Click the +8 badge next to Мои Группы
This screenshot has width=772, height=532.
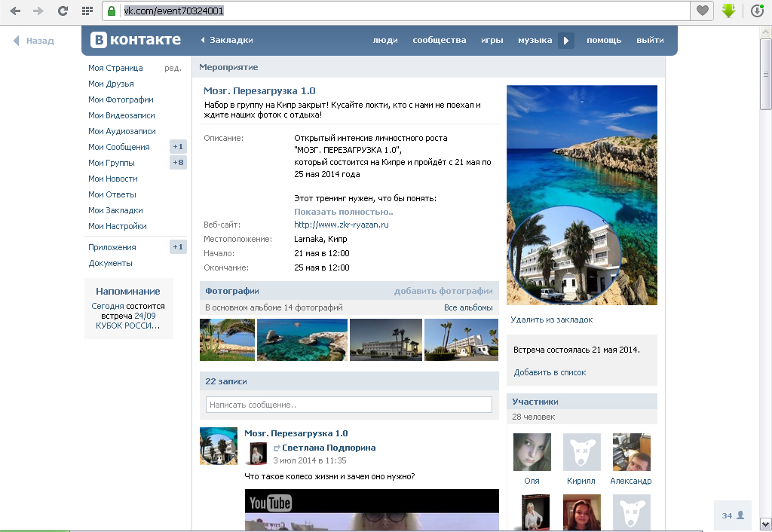tap(178, 163)
